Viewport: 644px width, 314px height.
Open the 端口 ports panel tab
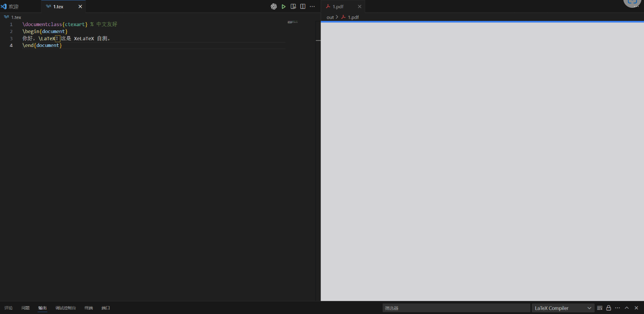(106, 308)
